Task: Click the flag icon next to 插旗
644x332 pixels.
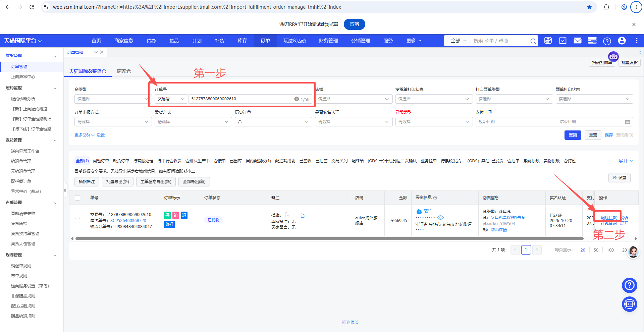Action: pos(287,215)
